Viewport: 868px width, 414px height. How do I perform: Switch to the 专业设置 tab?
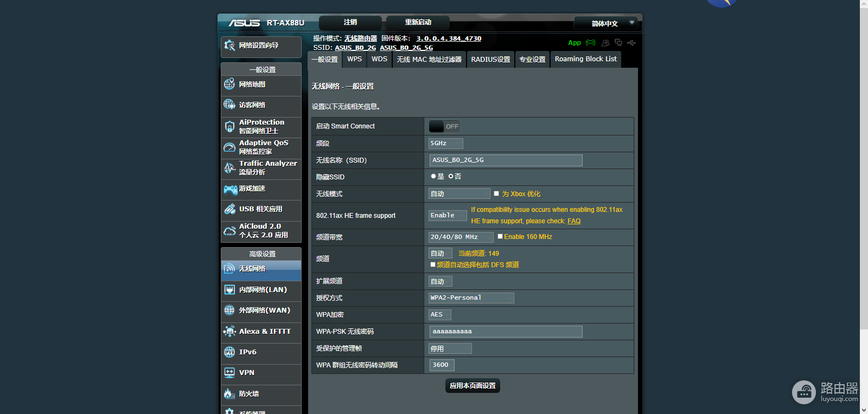(x=533, y=59)
